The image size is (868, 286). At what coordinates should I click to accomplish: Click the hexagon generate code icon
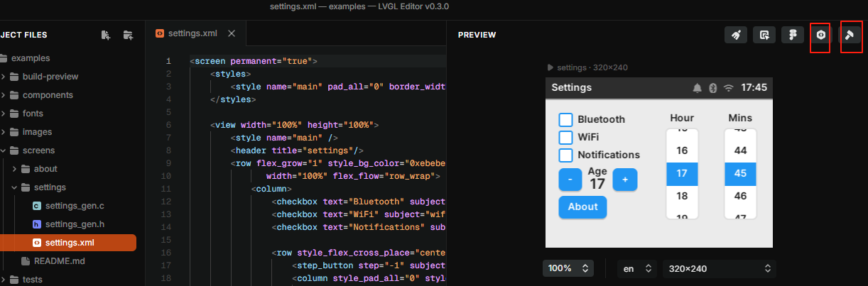click(821, 35)
